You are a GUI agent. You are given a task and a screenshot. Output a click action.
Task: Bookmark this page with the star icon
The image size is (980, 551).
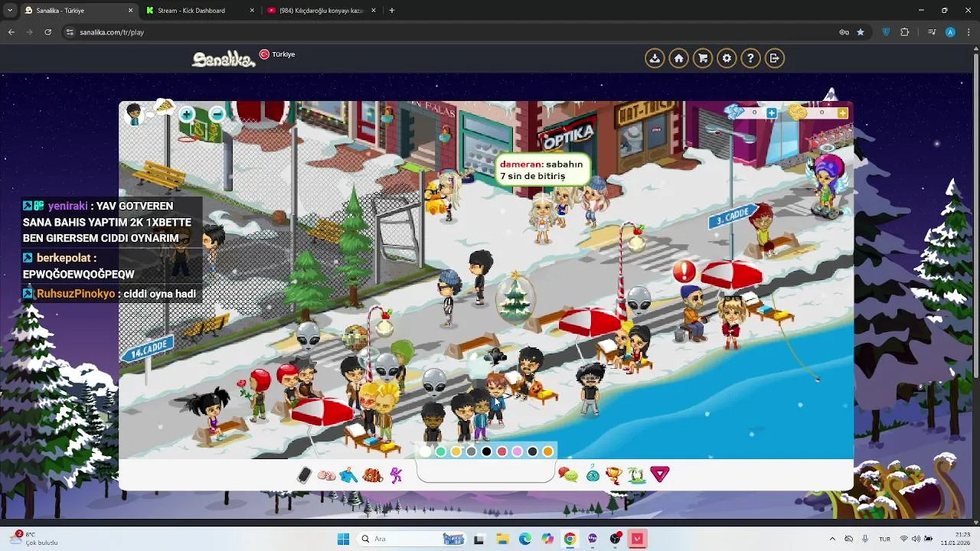click(861, 32)
